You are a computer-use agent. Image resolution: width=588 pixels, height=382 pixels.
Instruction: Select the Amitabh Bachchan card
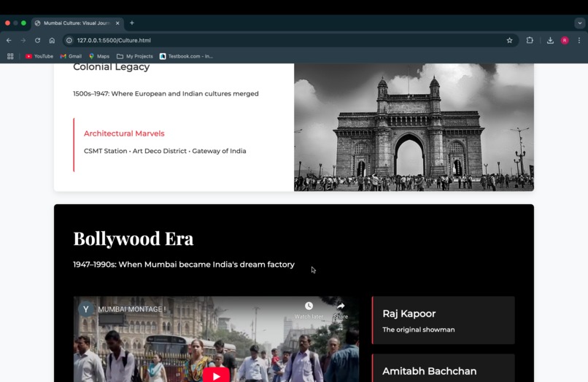click(444, 368)
